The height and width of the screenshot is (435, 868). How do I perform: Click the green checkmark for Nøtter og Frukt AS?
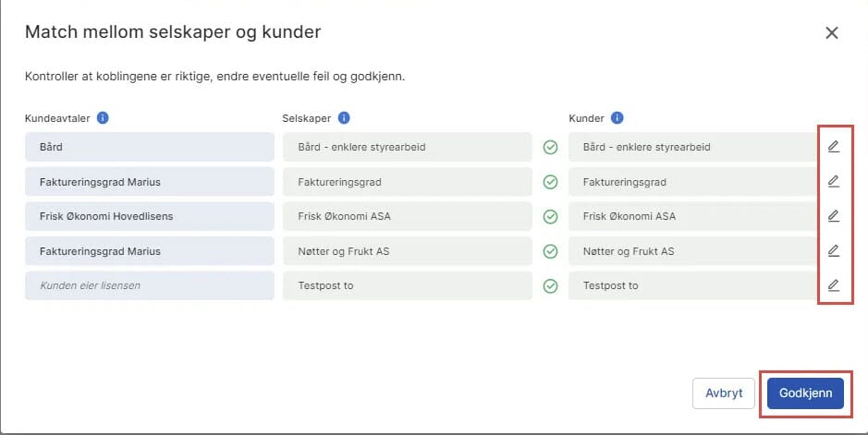point(551,251)
